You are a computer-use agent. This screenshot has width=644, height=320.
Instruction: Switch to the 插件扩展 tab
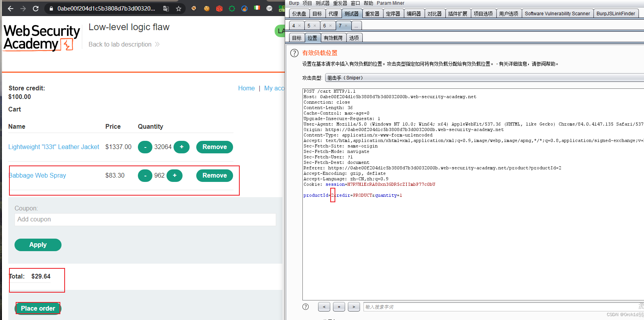click(x=458, y=14)
